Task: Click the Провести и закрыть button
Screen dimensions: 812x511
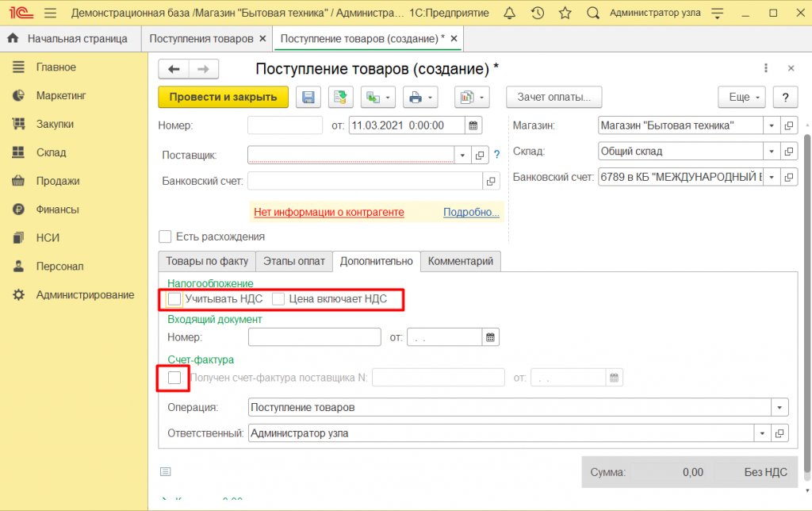Action: point(223,97)
